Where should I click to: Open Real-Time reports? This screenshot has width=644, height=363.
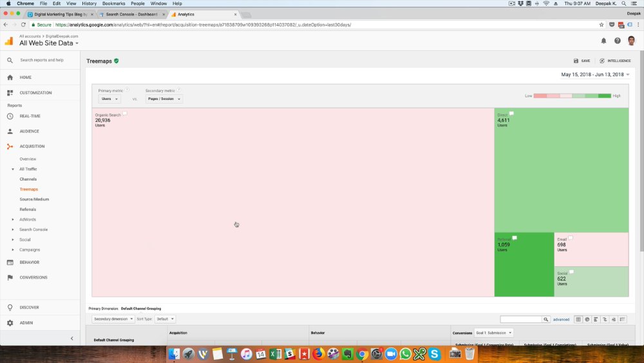pyautogui.click(x=30, y=116)
